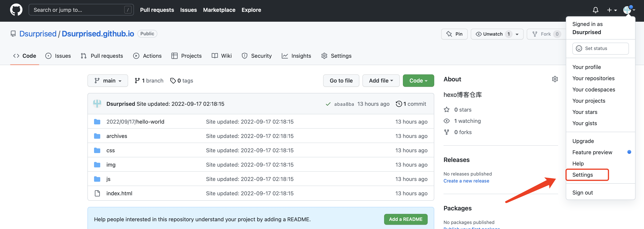Open the css folder

coord(110,150)
